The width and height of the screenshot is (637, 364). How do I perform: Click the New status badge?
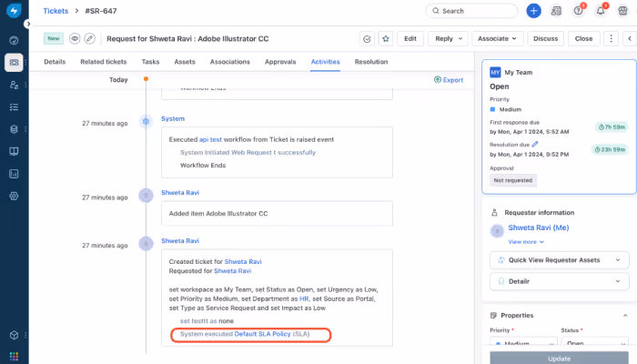point(54,38)
